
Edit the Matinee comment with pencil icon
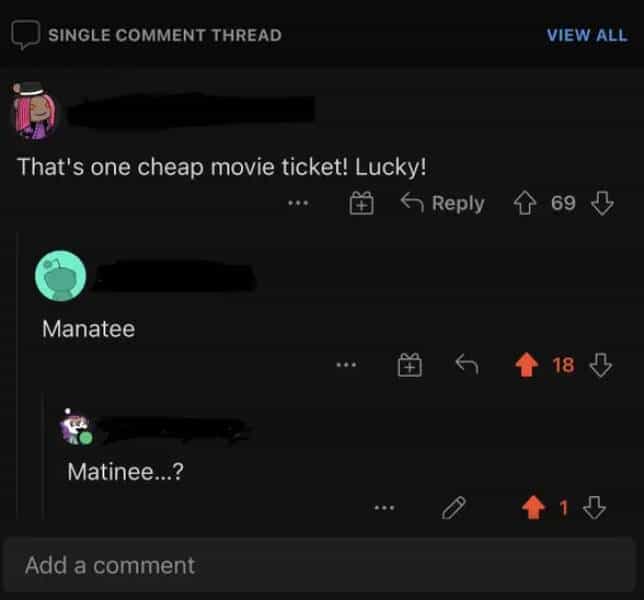pos(453,508)
